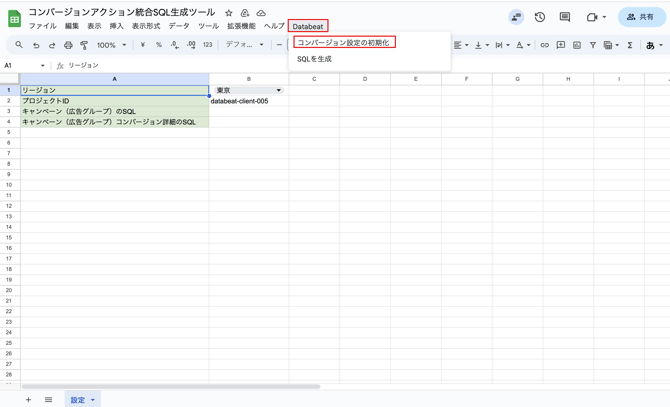This screenshot has width=670, height=407.
Task: Expand the 東京 region dropdown in B1
Action: 278,90
